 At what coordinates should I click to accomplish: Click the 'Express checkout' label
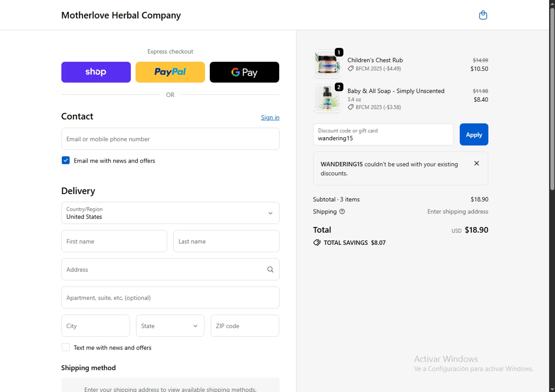coord(170,51)
